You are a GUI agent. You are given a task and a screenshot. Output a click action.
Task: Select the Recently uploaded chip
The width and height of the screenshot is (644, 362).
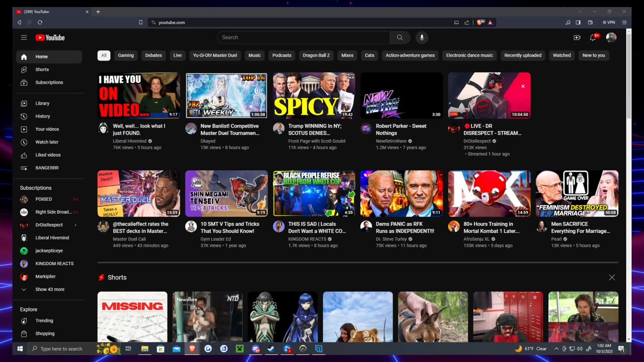point(523,55)
